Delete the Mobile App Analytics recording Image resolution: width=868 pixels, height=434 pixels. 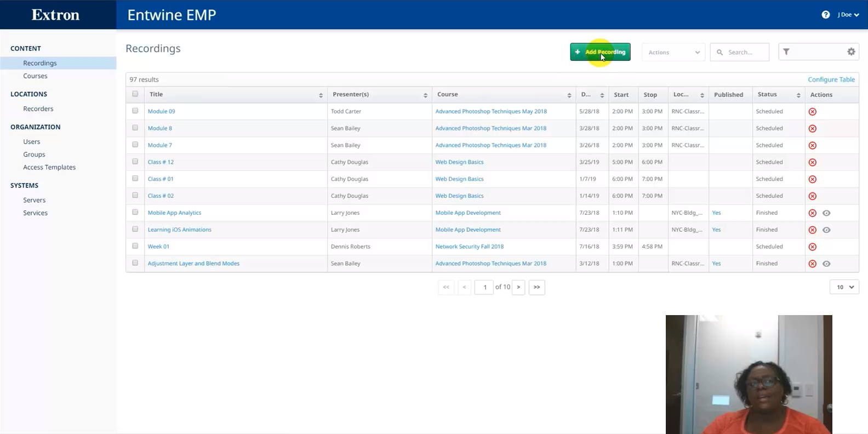[x=813, y=213]
